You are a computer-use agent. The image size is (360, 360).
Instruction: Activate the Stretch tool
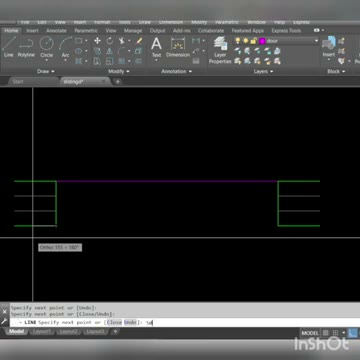click(x=97, y=61)
